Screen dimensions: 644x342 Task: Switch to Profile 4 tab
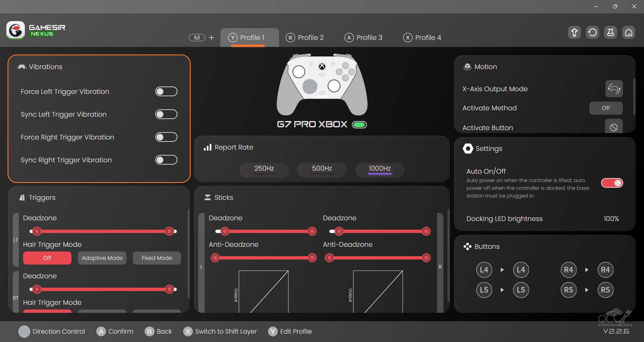[x=422, y=38]
